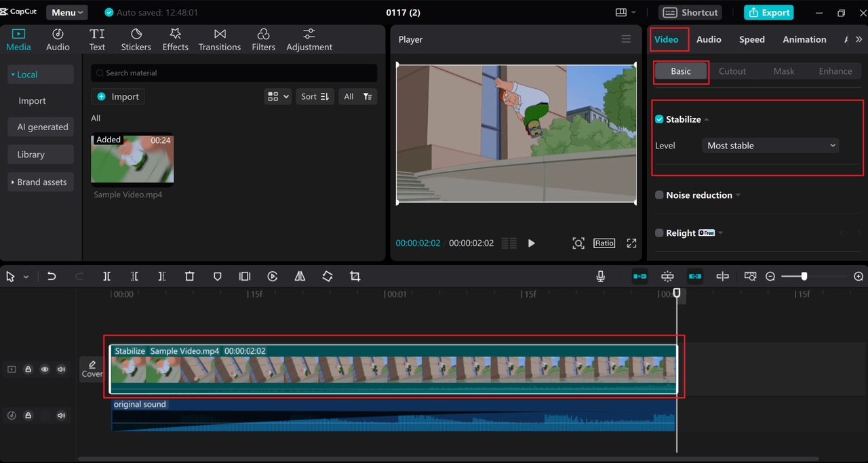Open the Audio tab in top toolbar
The width and height of the screenshot is (868, 463).
(x=58, y=40)
